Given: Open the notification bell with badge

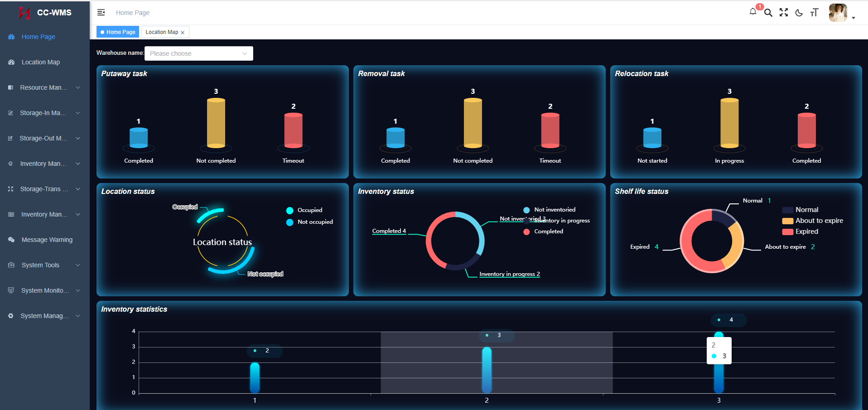Looking at the screenshot, I should point(752,13).
